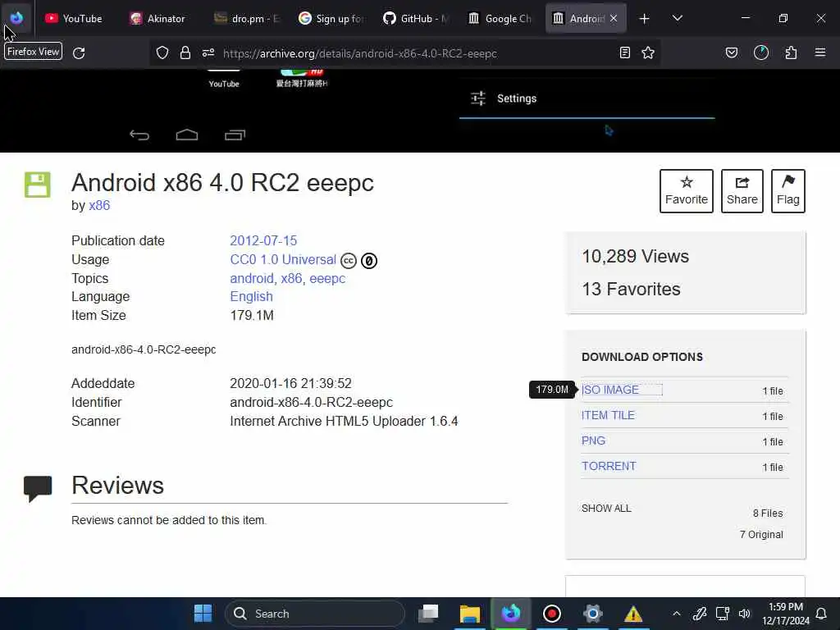Open yellow warning icon app on taskbar
The height and width of the screenshot is (630, 840).
pyautogui.click(x=633, y=614)
